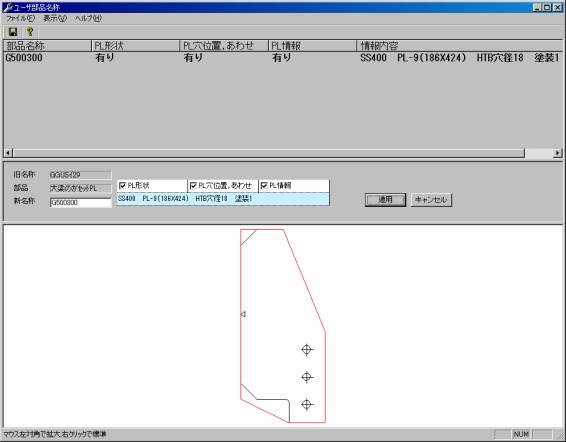Select the bottom bolt hole marker in drawing
This screenshot has width=566, height=442.
[x=307, y=405]
